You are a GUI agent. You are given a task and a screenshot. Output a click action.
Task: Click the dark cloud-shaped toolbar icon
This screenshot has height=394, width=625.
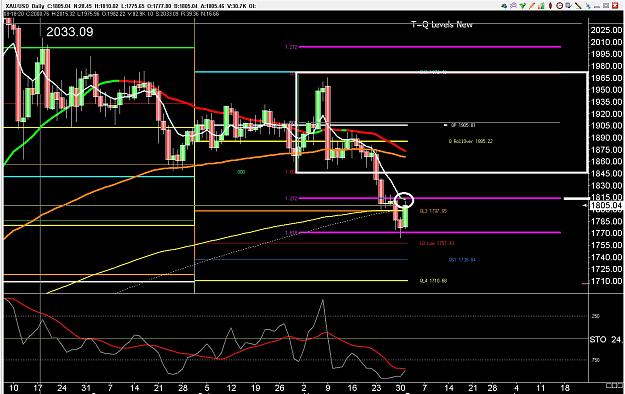tap(504, 6)
